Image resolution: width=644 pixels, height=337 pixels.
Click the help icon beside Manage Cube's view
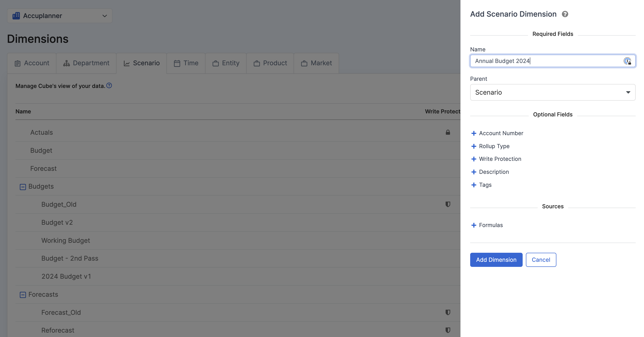(x=109, y=85)
